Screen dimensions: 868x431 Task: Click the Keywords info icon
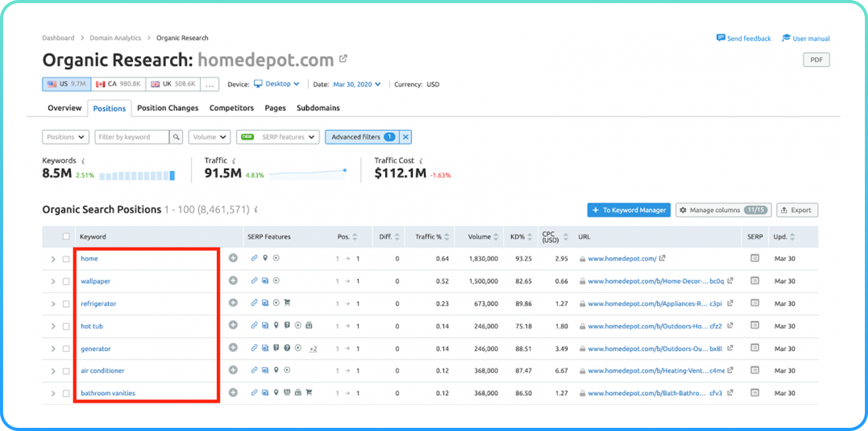[x=83, y=161]
